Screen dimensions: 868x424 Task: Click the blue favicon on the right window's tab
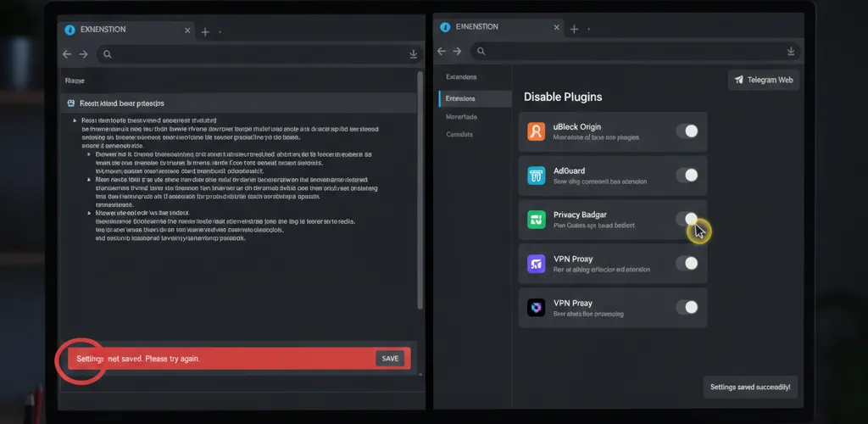click(x=444, y=26)
